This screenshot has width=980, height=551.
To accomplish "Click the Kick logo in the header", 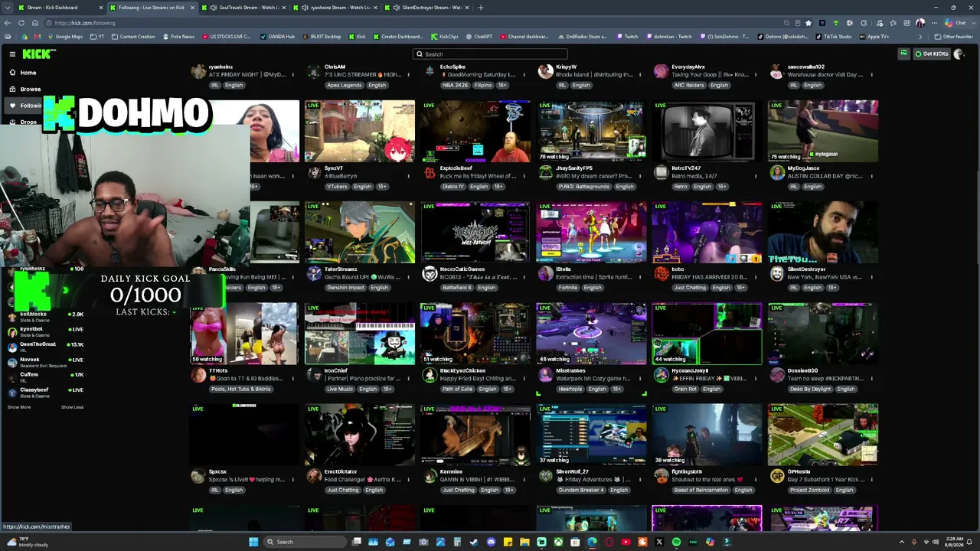I will pos(38,54).
